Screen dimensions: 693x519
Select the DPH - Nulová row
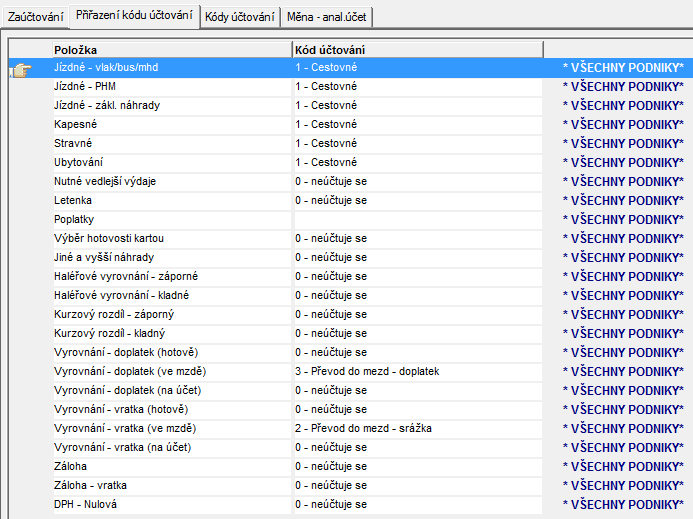(171, 505)
